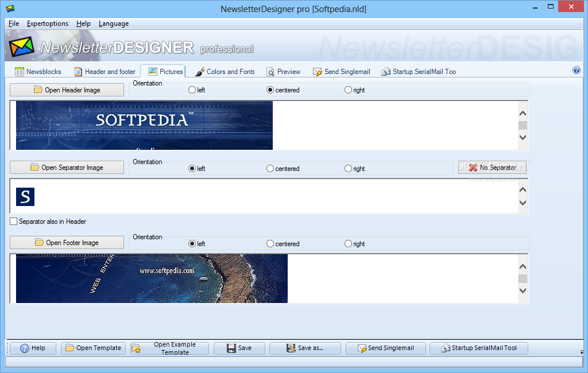The image size is (588, 373).
Task: Click the bottom Help button
Action: (33, 348)
